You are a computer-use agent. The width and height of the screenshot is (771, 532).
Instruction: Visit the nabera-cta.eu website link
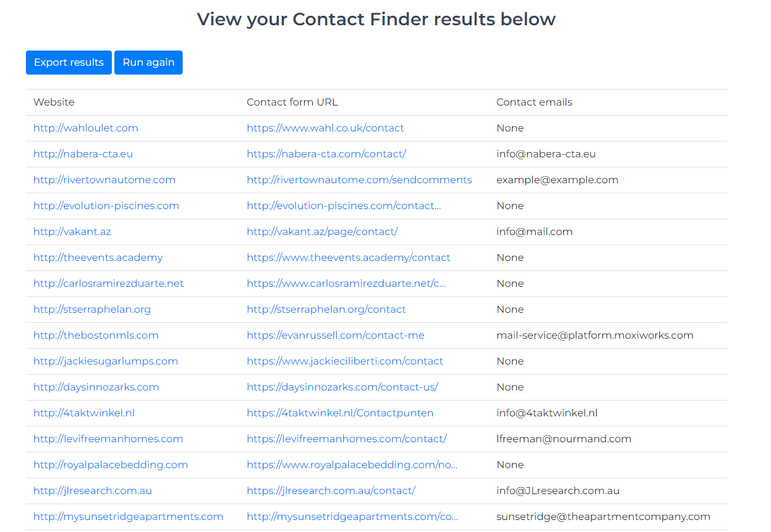(83, 154)
